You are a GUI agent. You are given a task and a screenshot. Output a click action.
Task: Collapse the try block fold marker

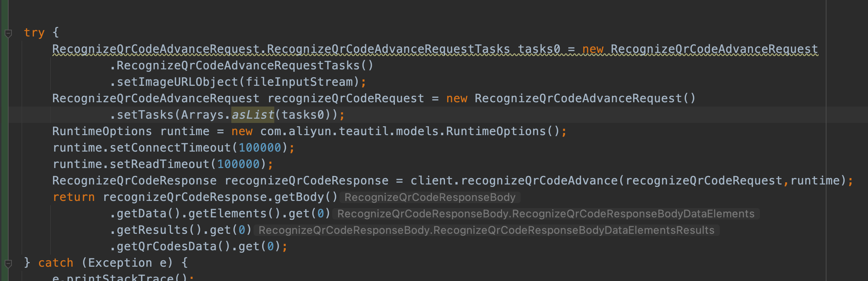coord(8,34)
